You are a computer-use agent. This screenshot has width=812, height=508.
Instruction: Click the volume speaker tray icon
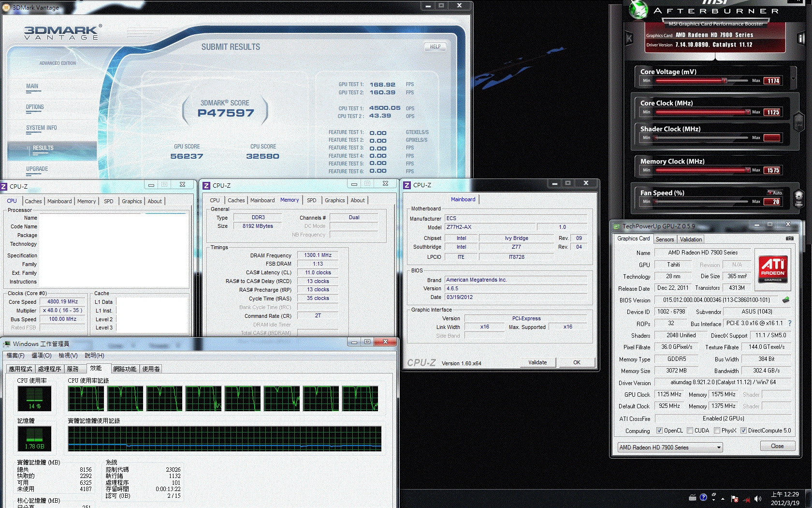point(758,499)
